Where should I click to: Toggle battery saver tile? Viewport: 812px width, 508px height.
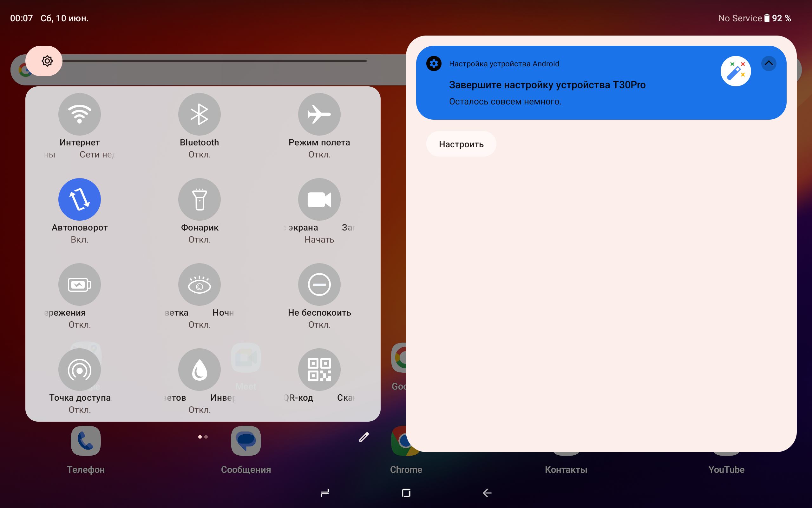click(80, 284)
